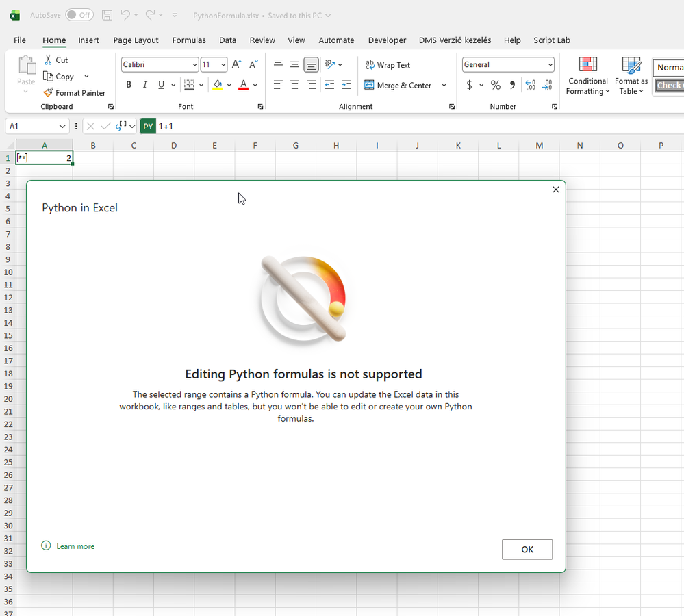Open the Number group dialog launcher

point(555,106)
